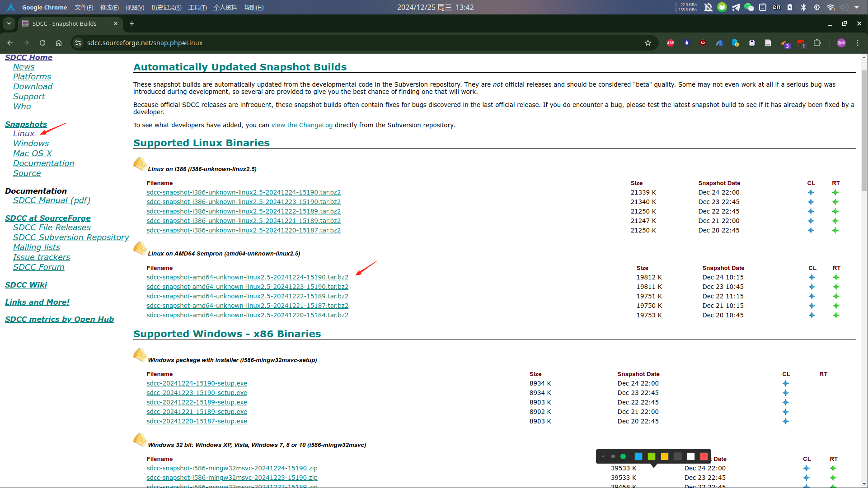The width and height of the screenshot is (868, 488).
Task: Open the 视图(V) menu
Action: [135, 7]
